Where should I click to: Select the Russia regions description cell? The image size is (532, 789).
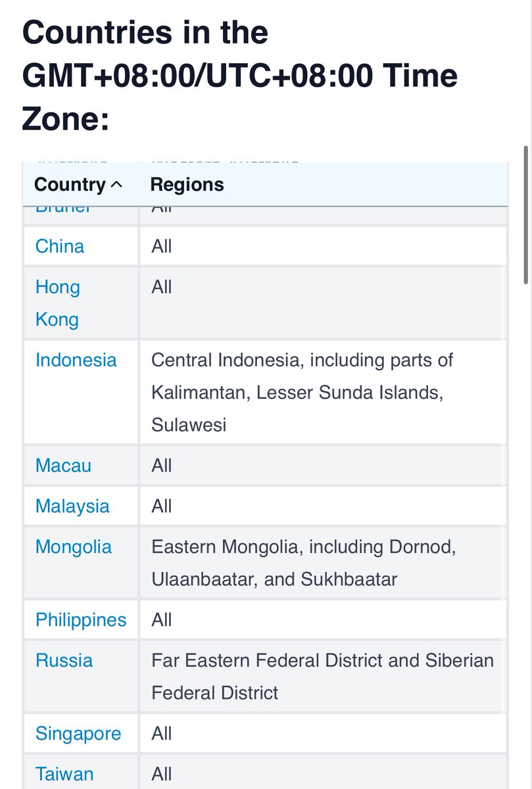tap(323, 677)
